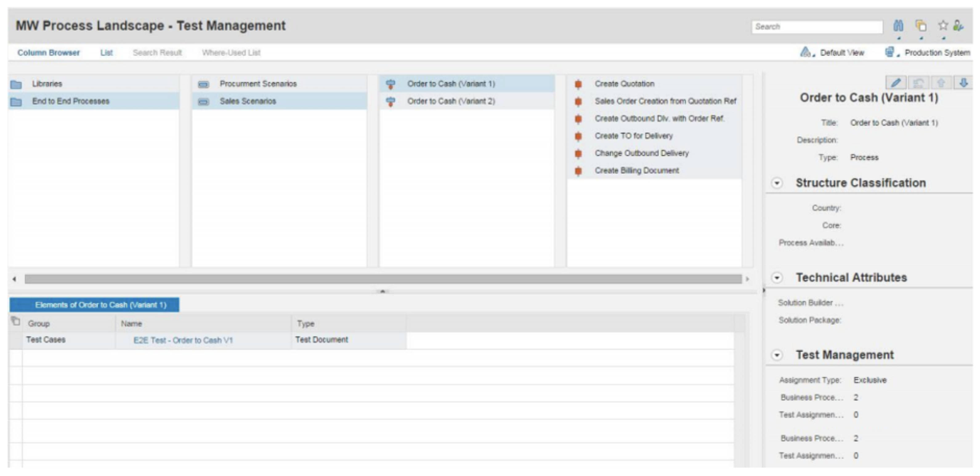980x476 pixels.
Task: Click the star favorites icon
Action: [x=943, y=26]
